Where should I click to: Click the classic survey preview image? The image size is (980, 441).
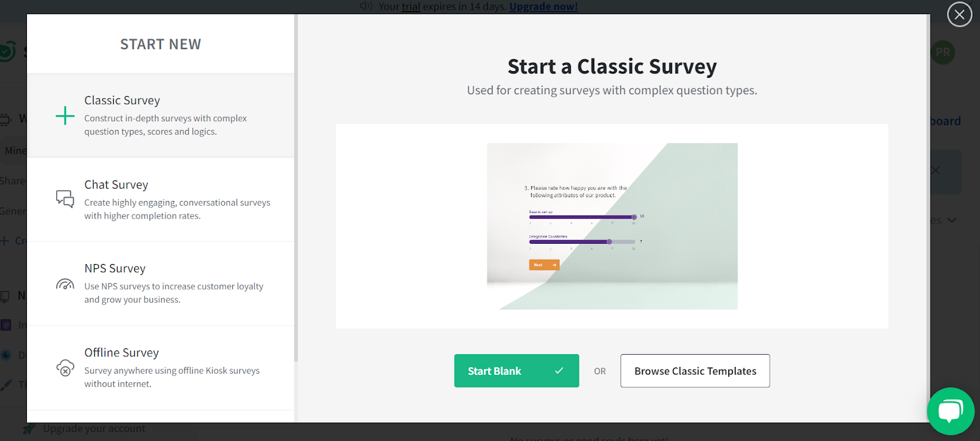[612, 226]
